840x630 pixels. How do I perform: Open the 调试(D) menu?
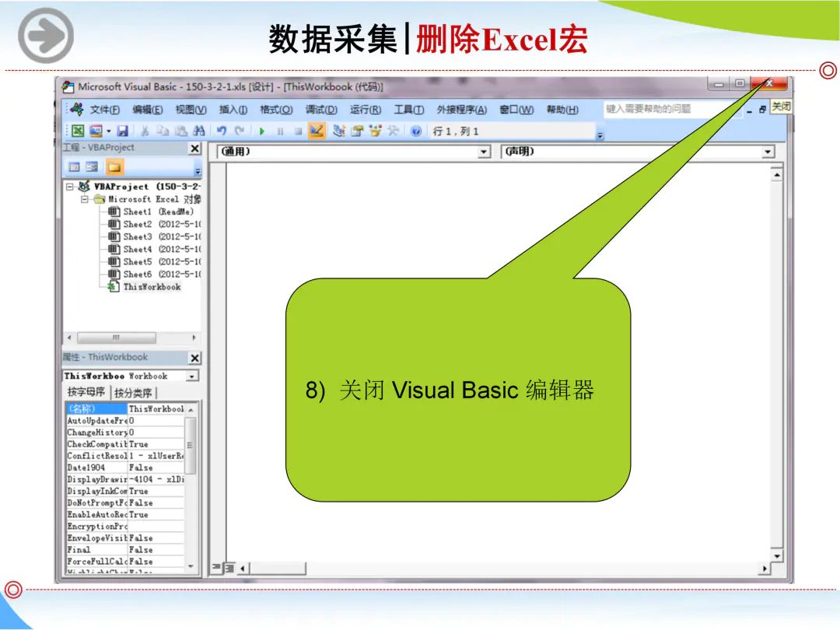[321, 110]
